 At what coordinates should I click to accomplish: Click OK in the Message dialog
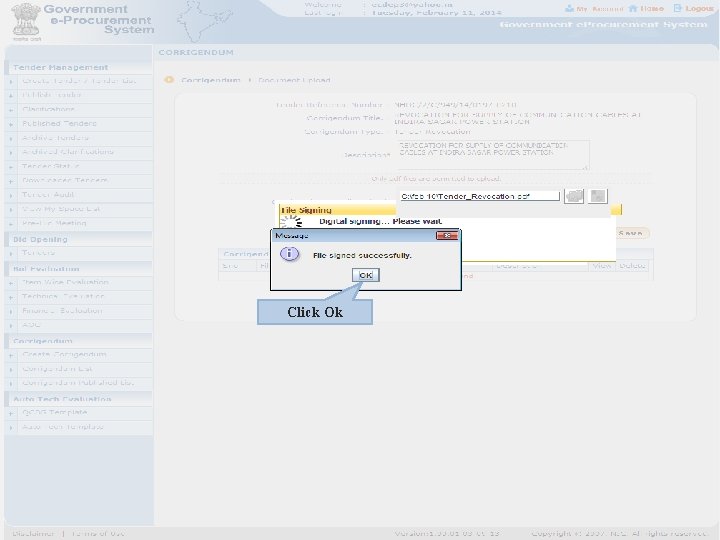coord(366,275)
